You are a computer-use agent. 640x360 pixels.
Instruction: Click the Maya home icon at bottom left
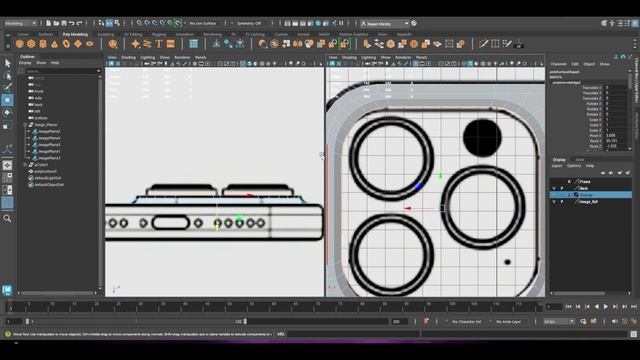coord(7,290)
